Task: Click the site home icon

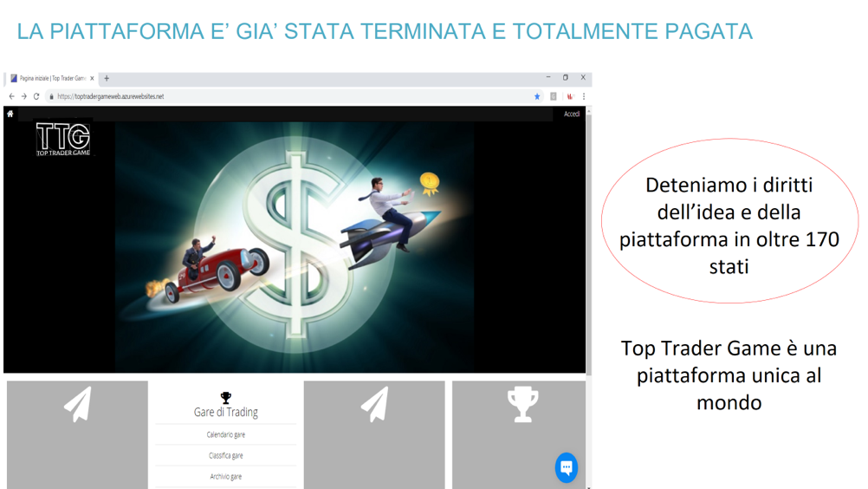Action: 10,114
